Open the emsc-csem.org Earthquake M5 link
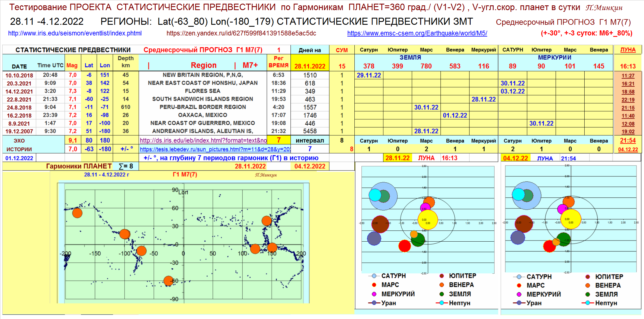The height and width of the screenshot is (319, 644). 417,33
